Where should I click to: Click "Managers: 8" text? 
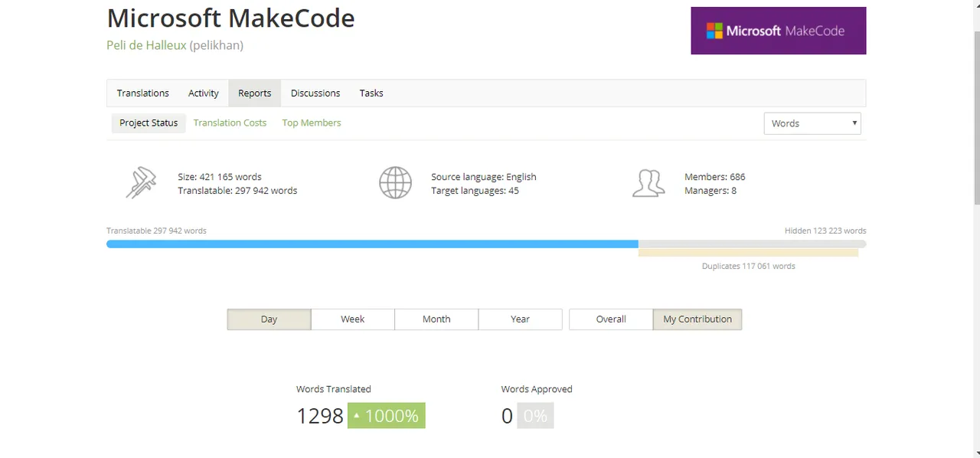pyautogui.click(x=710, y=191)
